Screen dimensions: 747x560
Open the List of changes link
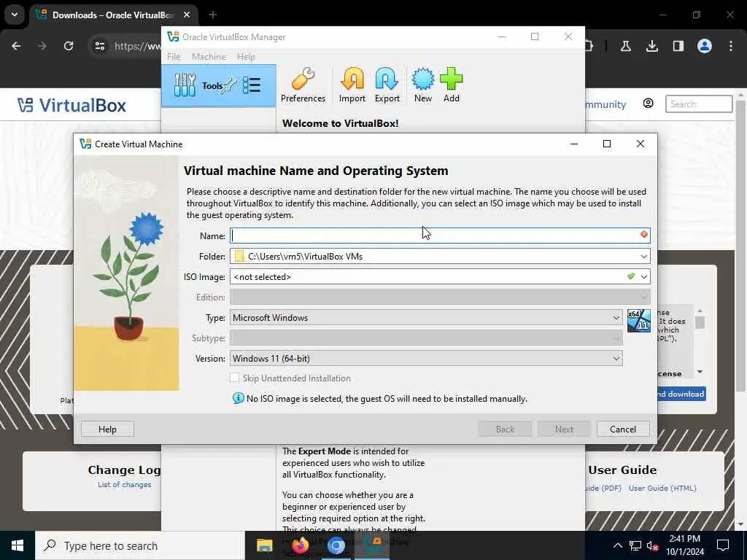click(x=124, y=485)
